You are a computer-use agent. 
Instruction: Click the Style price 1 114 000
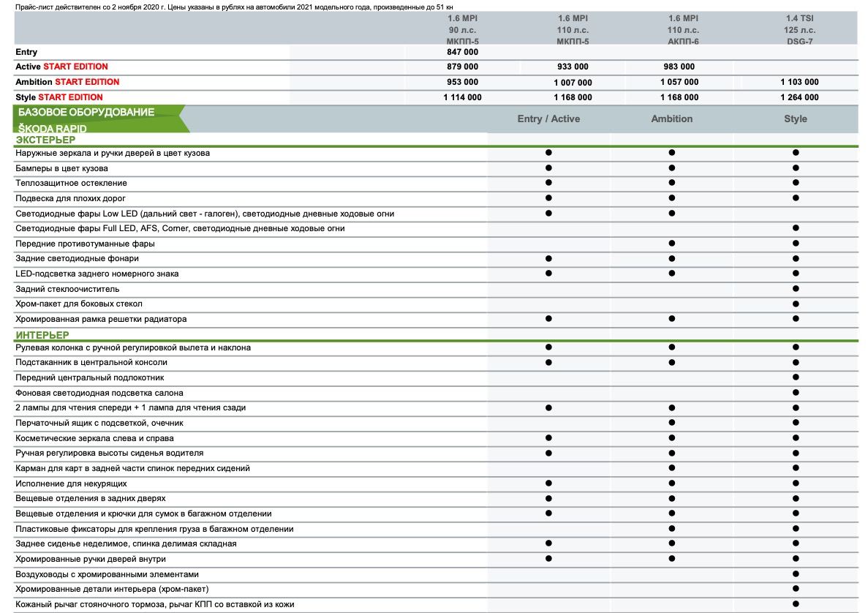click(x=462, y=97)
